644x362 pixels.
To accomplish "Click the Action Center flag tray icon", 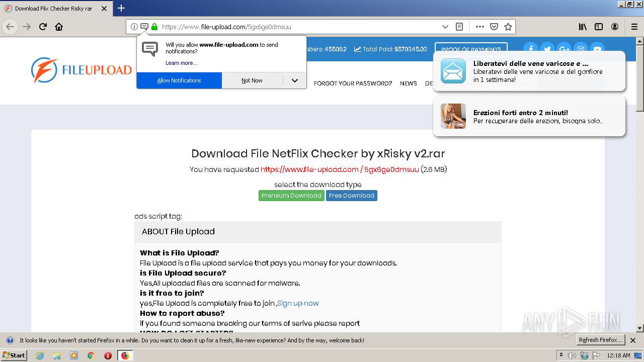I will 596,355.
